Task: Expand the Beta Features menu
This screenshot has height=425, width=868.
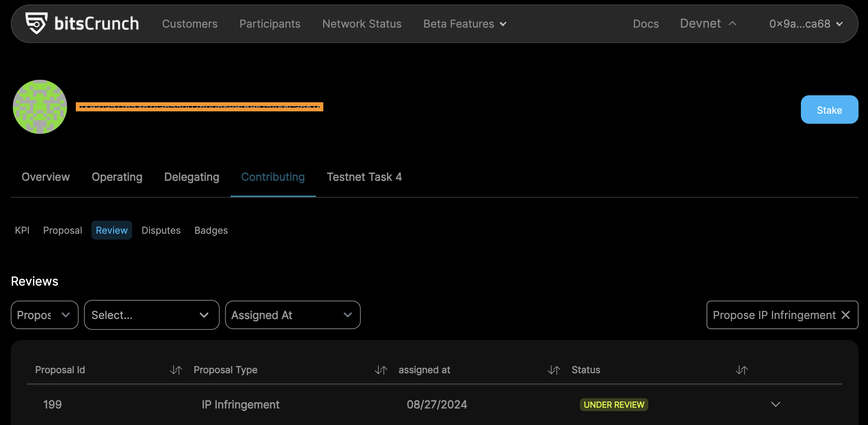Action: (465, 24)
